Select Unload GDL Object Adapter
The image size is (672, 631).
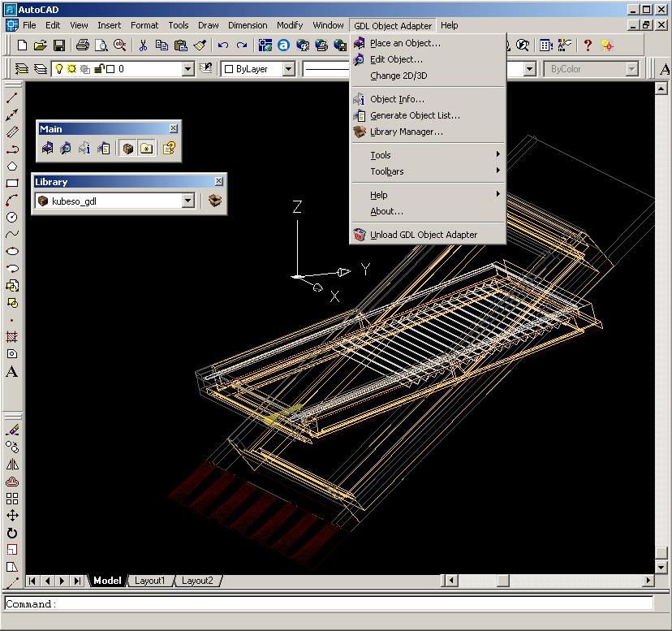[x=428, y=235]
